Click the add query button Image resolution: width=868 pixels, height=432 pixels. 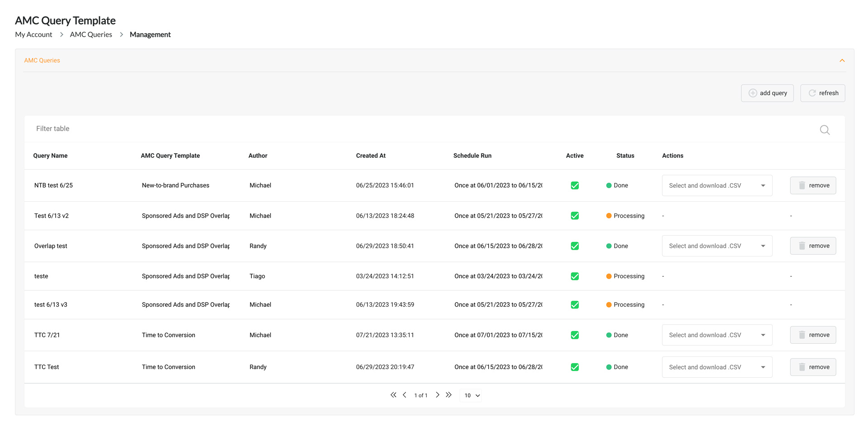click(x=767, y=93)
